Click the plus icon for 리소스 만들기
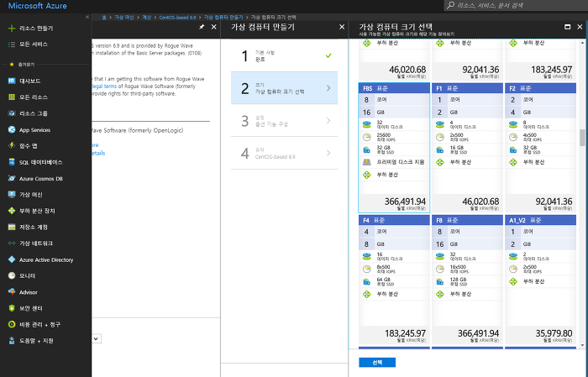Image resolution: width=588 pixels, height=377 pixels. click(x=12, y=28)
